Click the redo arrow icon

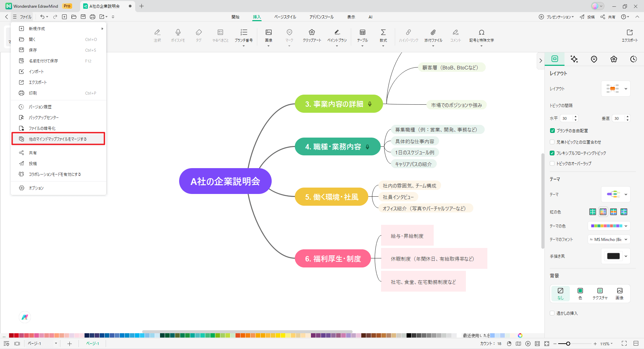coord(55,17)
